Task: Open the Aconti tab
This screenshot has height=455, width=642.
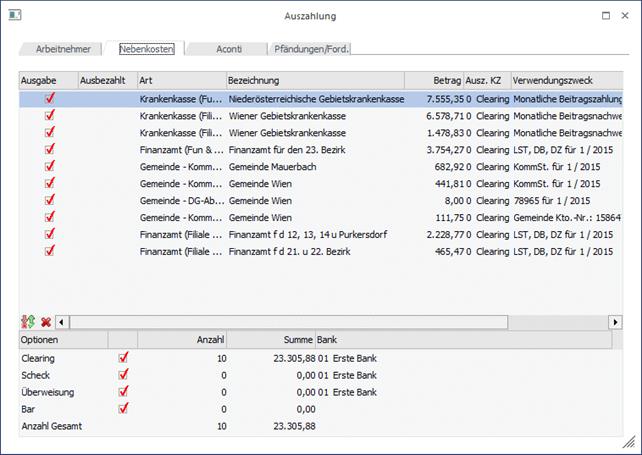Action: tap(229, 48)
